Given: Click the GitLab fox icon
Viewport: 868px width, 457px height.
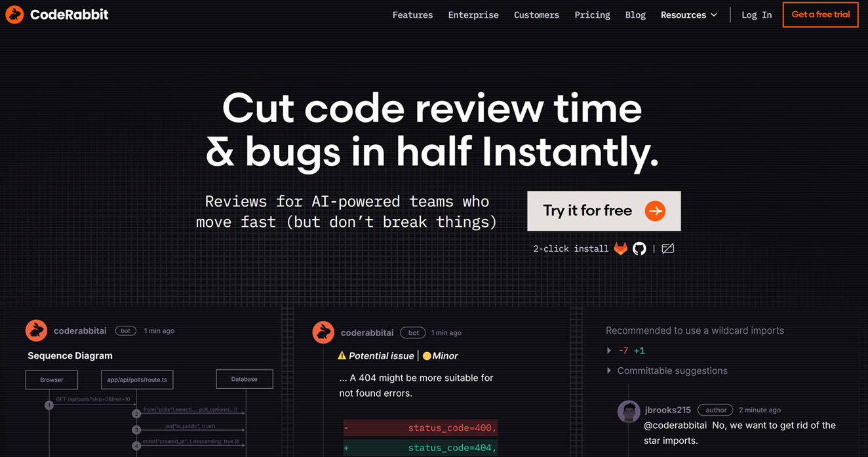Looking at the screenshot, I should pos(620,248).
